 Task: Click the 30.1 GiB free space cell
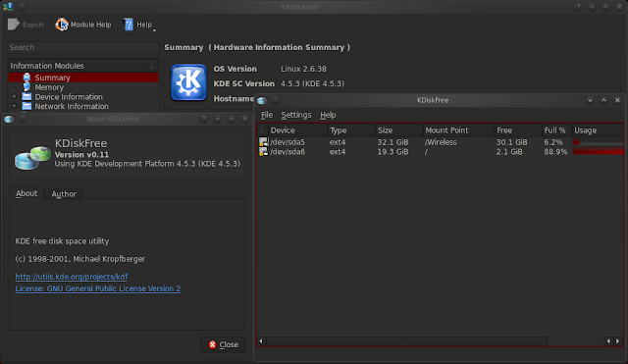click(512, 142)
